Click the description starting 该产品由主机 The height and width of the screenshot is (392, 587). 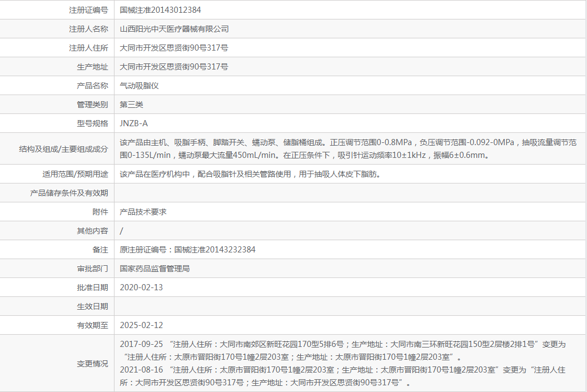[x=348, y=148]
